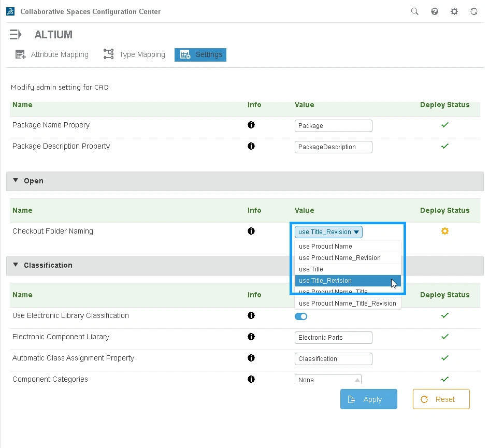Click the search magnifier icon in header
Screen dimensions: 489x448
(414, 11)
